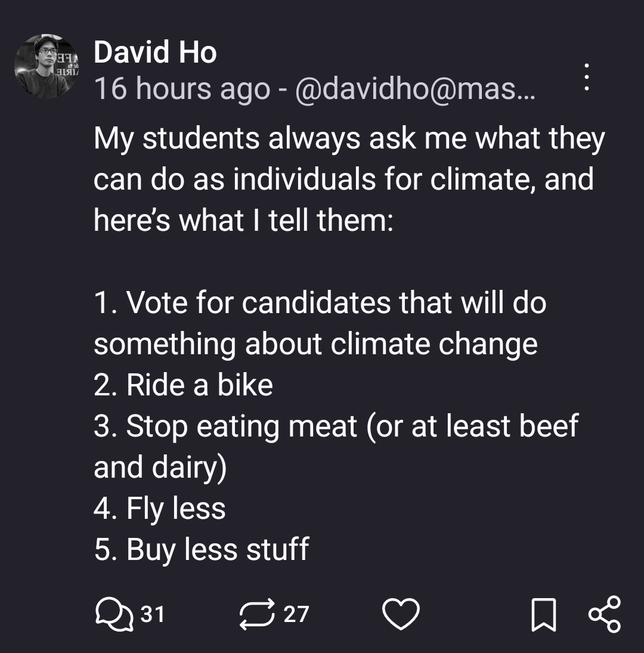This screenshot has height=653, width=644.
Task: Tap the "Vote for candidates" list line
Action: point(320,302)
